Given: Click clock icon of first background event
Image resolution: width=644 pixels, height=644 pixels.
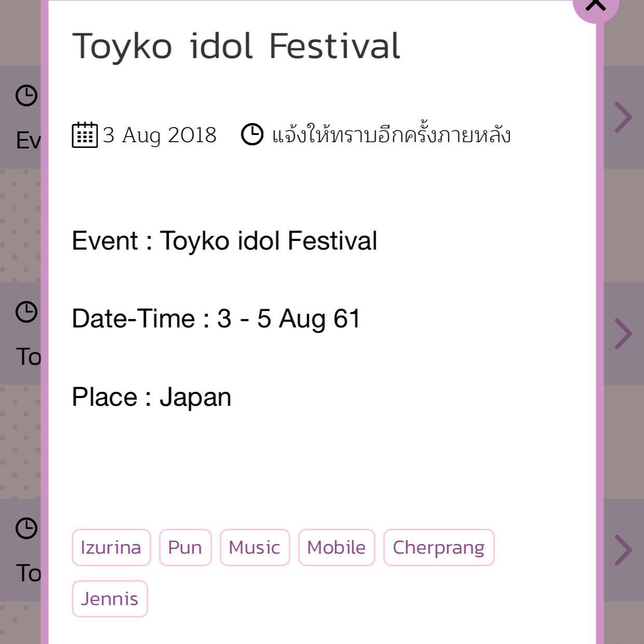Looking at the screenshot, I should [26, 96].
